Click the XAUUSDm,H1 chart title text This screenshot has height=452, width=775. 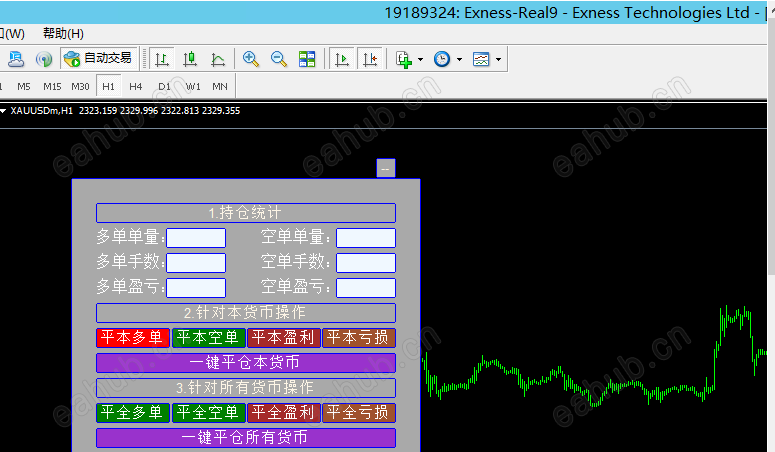(x=42, y=111)
